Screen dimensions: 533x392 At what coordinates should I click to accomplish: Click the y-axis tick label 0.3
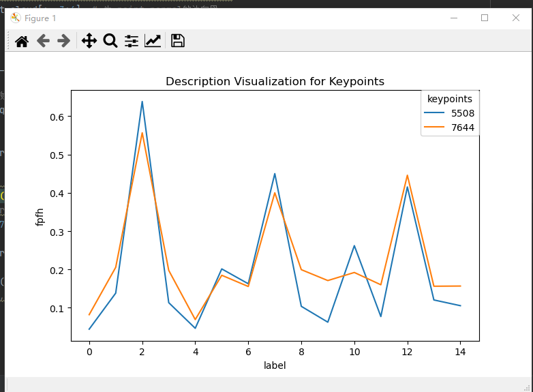(57, 232)
